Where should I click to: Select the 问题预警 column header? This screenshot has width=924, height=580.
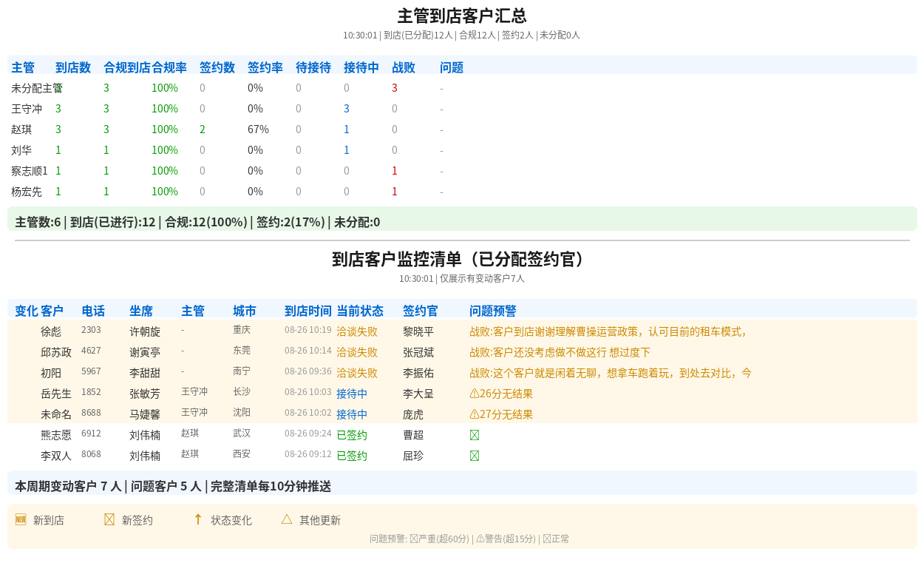click(493, 311)
